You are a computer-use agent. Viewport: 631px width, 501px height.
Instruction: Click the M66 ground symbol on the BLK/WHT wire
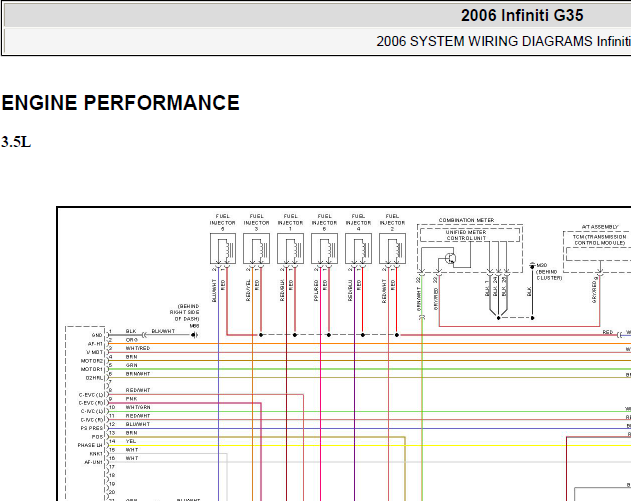[194, 335]
